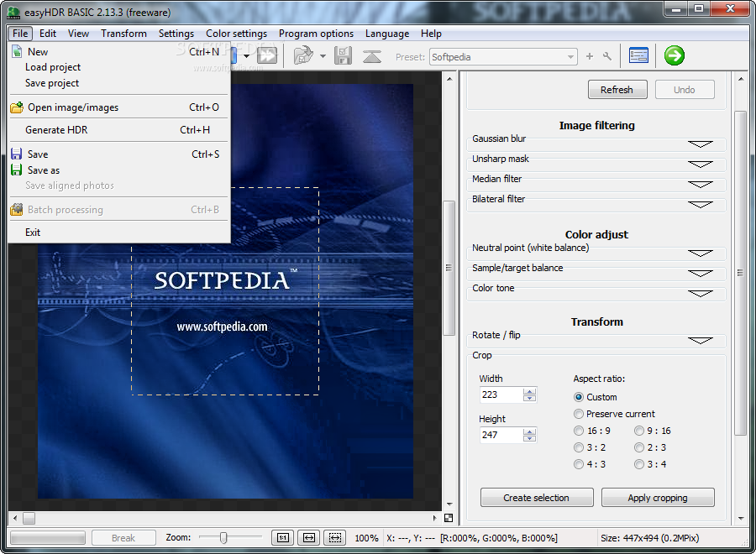This screenshot has height=554, width=756.
Task: Expand Neutral point (white balance) section
Action: pos(700,253)
